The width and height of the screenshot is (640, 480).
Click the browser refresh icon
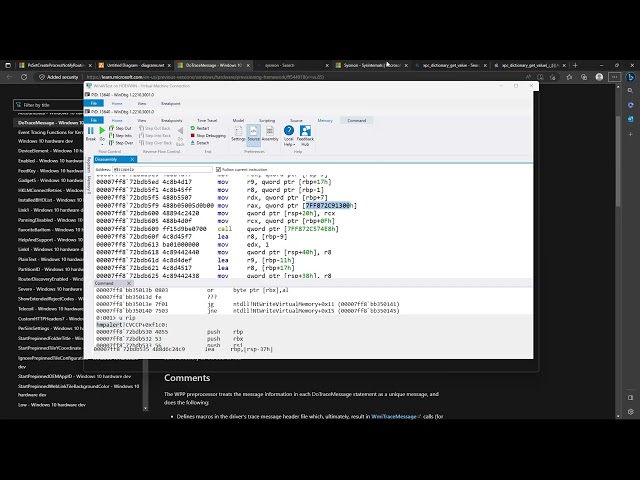[x=24, y=77]
